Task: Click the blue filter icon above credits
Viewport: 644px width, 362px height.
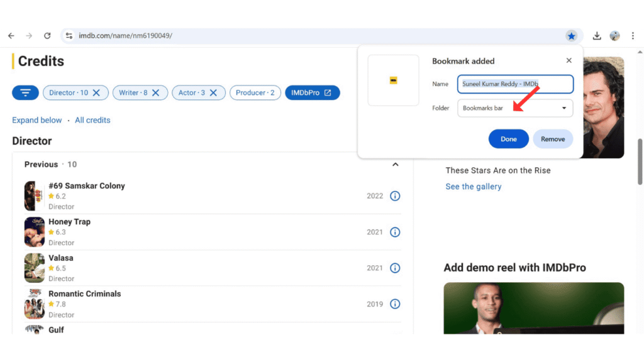Action: click(25, 92)
